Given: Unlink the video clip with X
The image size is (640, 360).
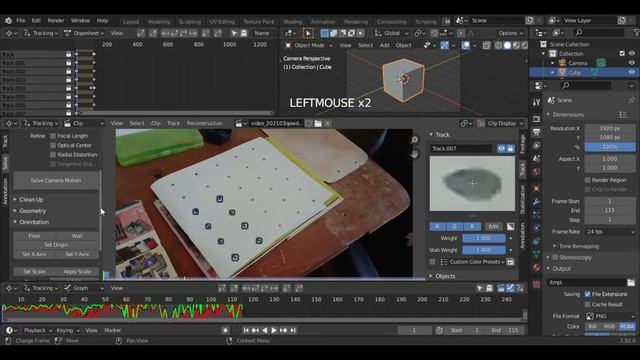Looking at the screenshot, I should [327, 123].
